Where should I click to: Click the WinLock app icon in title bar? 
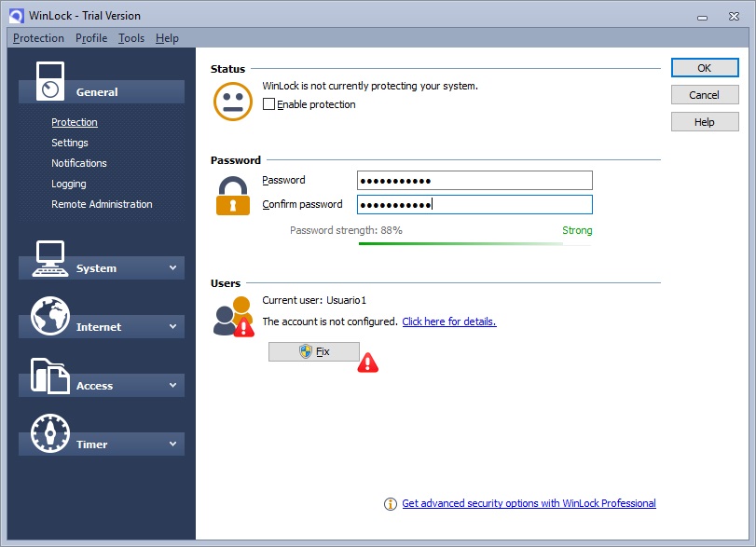[17, 16]
